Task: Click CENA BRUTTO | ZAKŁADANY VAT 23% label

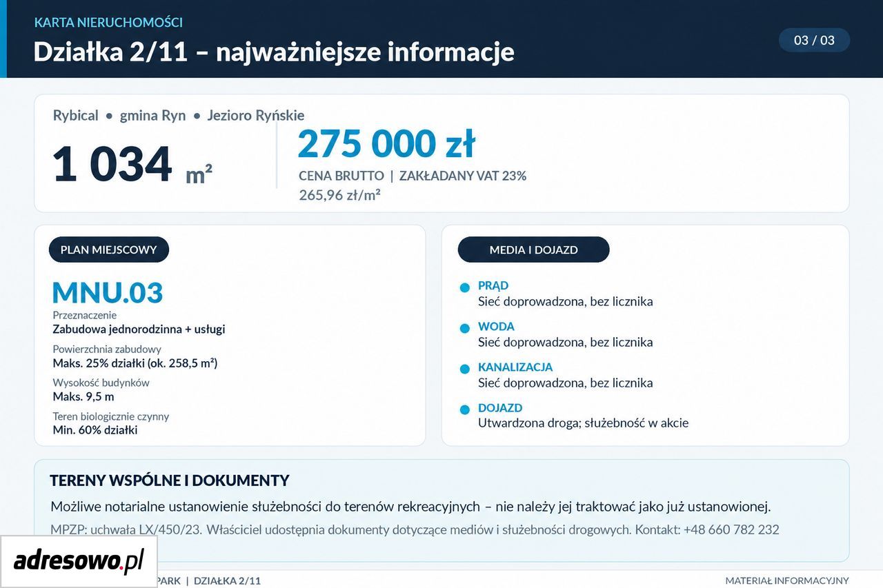Action: (x=413, y=176)
